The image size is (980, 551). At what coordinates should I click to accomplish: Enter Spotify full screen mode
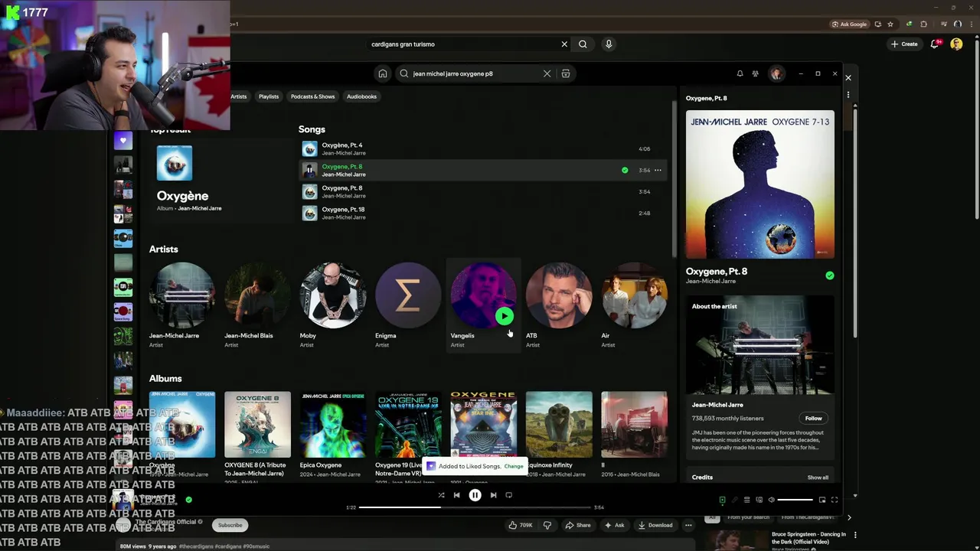tap(835, 500)
